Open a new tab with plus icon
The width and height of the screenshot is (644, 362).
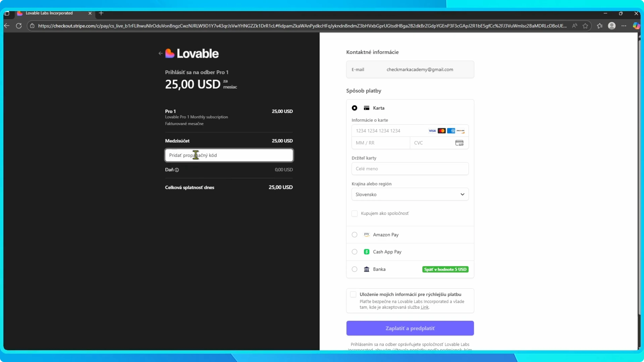click(101, 13)
